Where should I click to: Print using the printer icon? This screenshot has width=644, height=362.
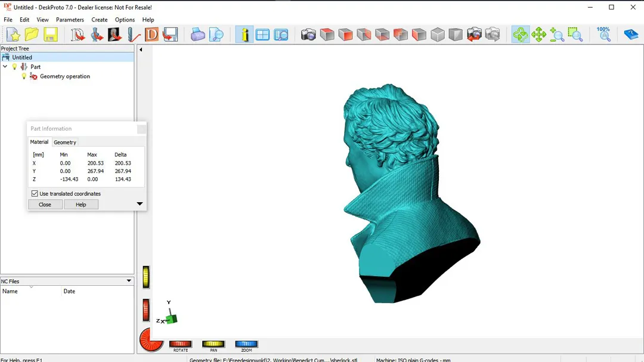coord(197,35)
